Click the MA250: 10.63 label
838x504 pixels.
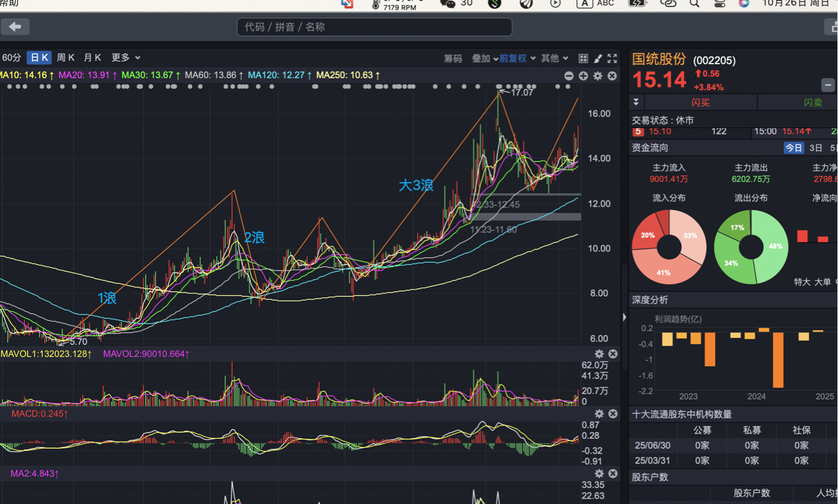click(348, 75)
